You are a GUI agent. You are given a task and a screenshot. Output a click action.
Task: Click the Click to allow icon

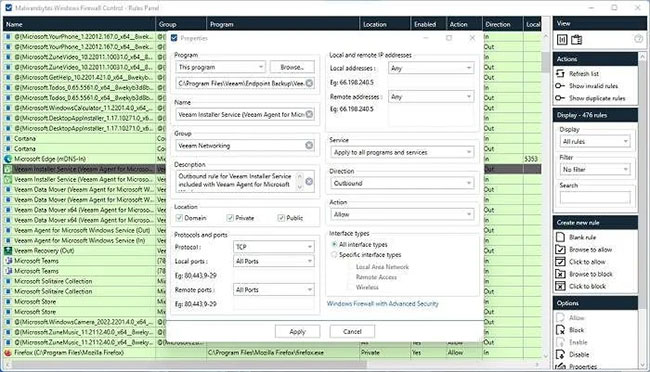pyautogui.click(x=560, y=262)
